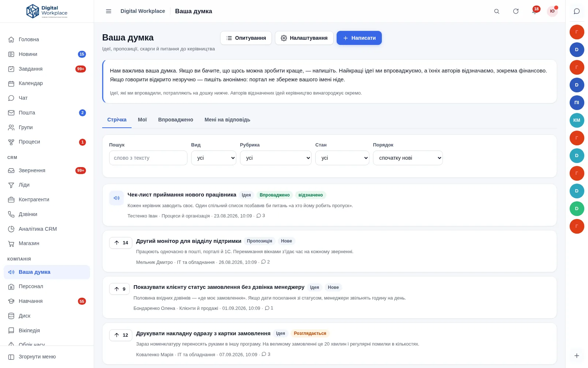Switch to the Мої tab
The width and height of the screenshot is (588, 368).
[142, 120]
